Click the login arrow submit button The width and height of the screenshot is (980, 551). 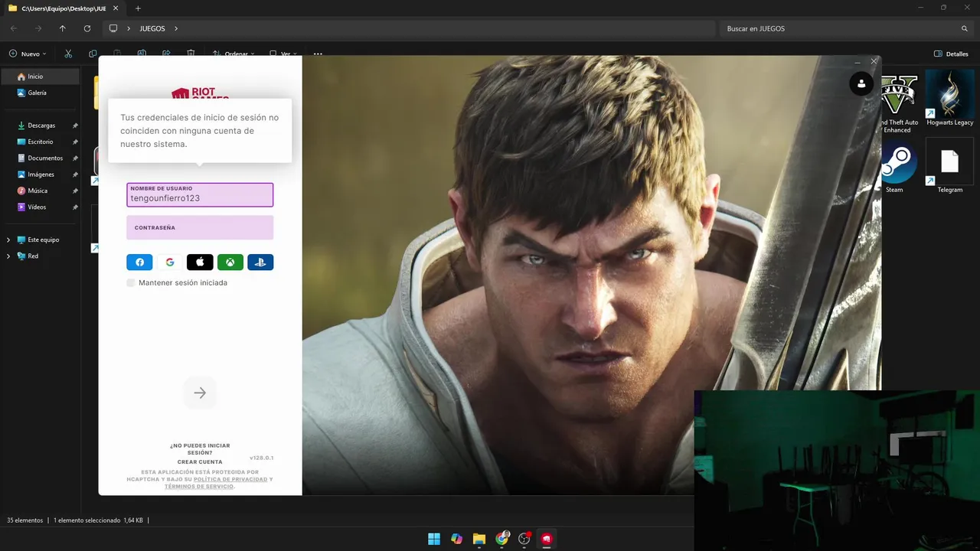pos(200,393)
